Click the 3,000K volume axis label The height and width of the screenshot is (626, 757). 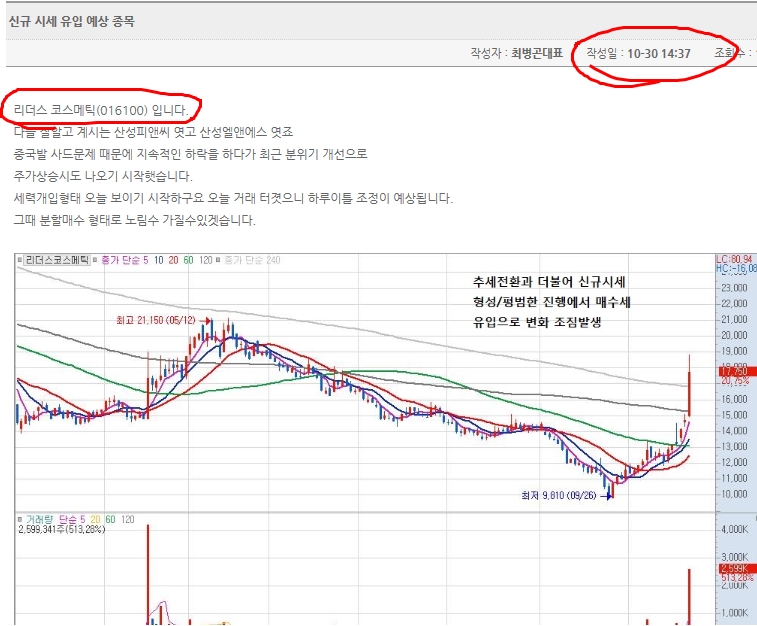tap(734, 557)
